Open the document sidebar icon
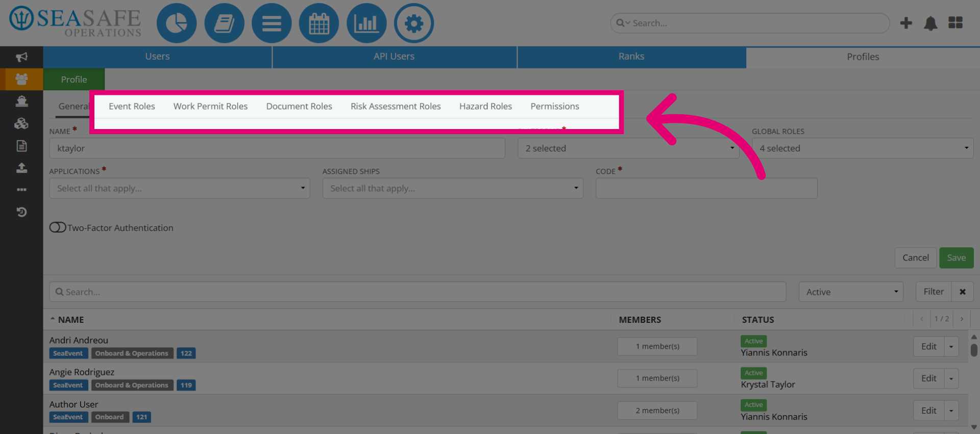The width and height of the screenshot is (980, 434). point(21,146)
